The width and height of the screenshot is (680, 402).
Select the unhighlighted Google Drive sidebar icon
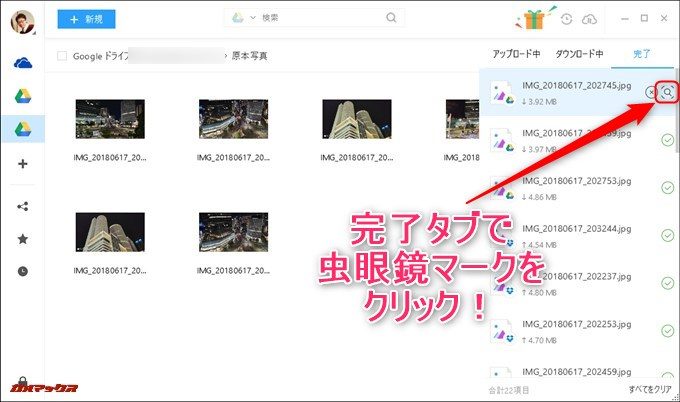pos(23,96)
